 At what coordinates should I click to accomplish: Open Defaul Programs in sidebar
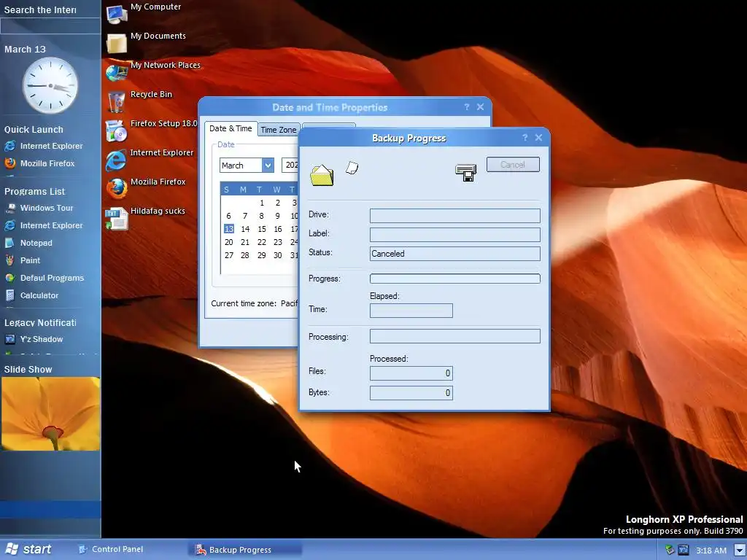click(44, 278)
